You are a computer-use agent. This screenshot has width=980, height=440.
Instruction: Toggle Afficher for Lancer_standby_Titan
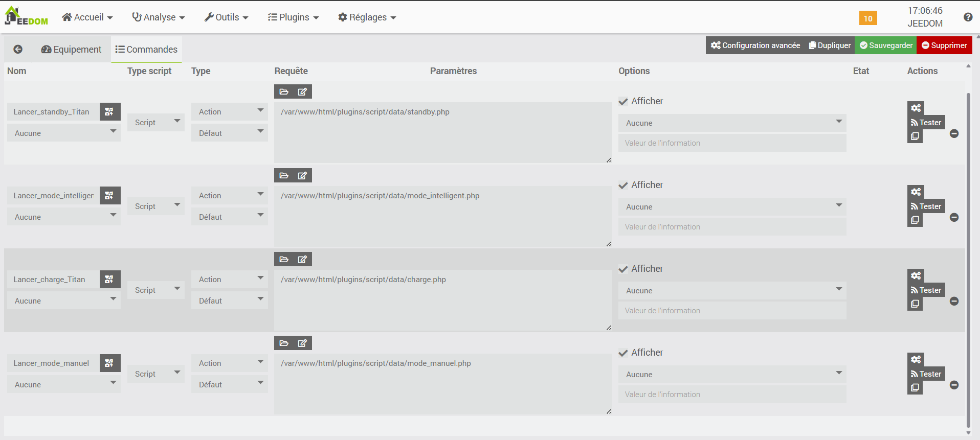tap(623, 102)
